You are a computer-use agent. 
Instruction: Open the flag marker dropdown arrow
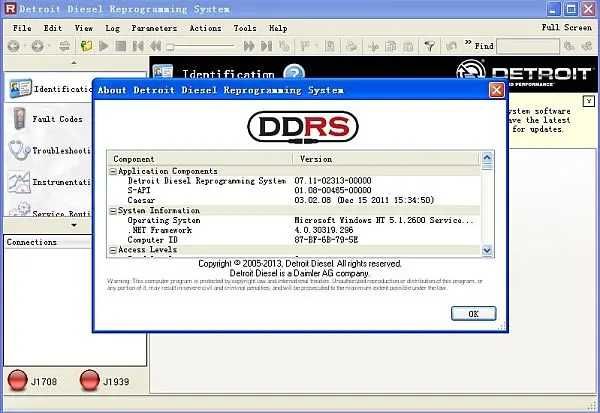tap(316, 46)
